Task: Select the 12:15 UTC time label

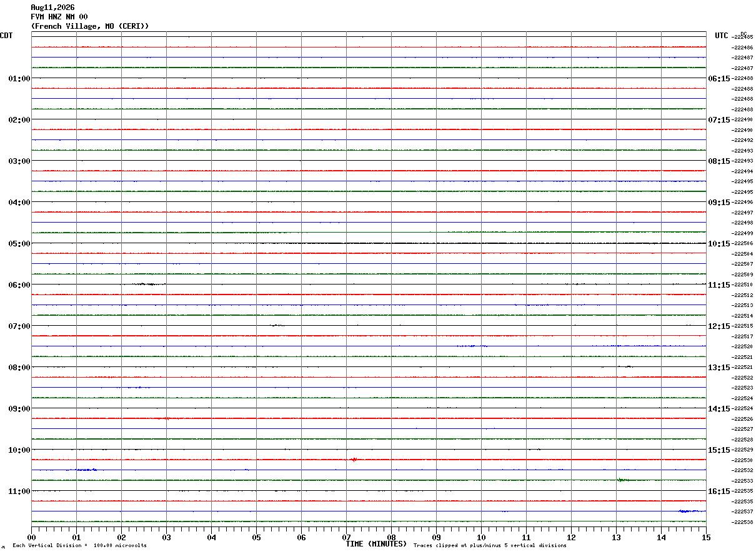Action: [x=719, y=326]
